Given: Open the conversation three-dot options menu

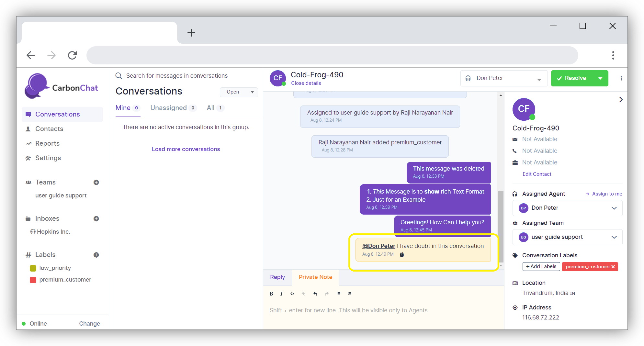Looking at the screenshot, I should (621, 78).
